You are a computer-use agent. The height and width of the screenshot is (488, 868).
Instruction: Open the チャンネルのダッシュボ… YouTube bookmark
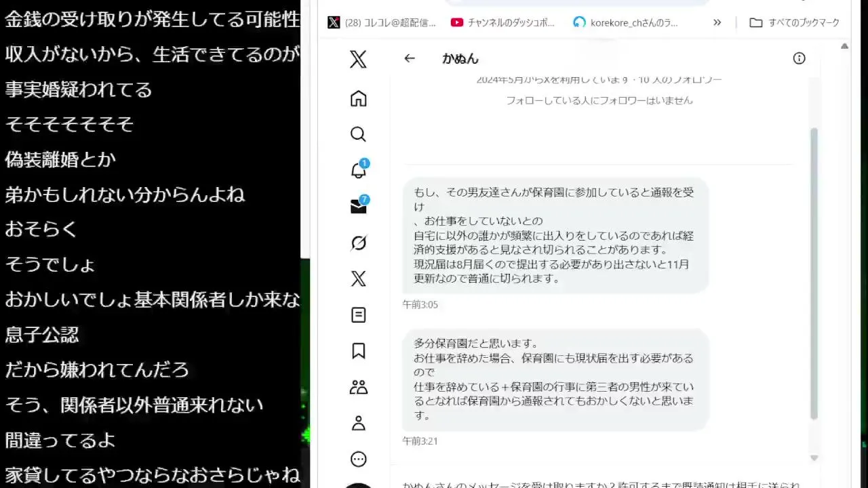[x=502, y=22]
